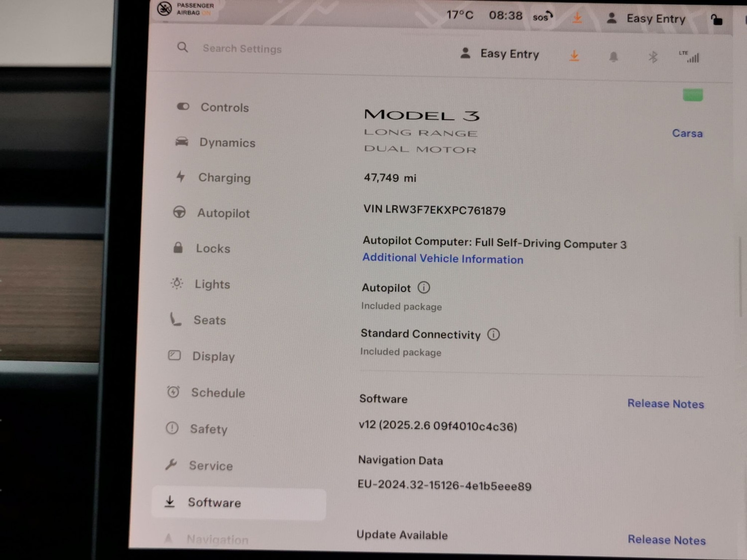The image size is (747, 560).
Task: Click the settings page scrollbar
Action: click(741, 277)
